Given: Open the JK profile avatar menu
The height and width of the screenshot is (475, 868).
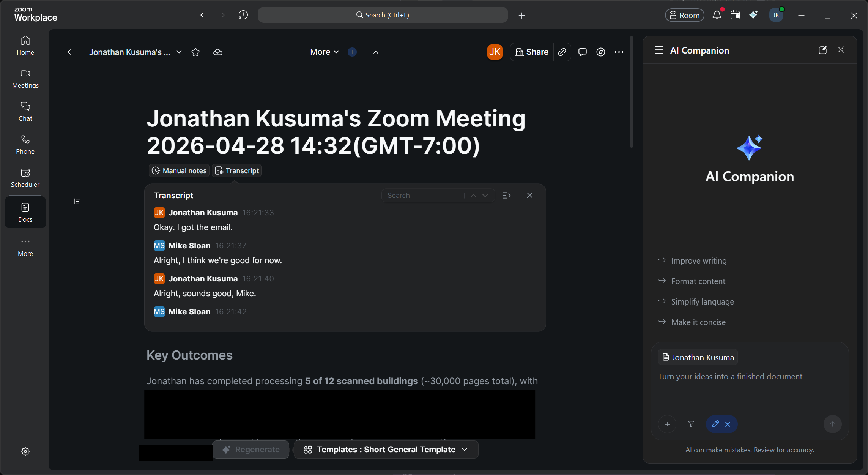Looking at the screenshot, I should (776, 15).
